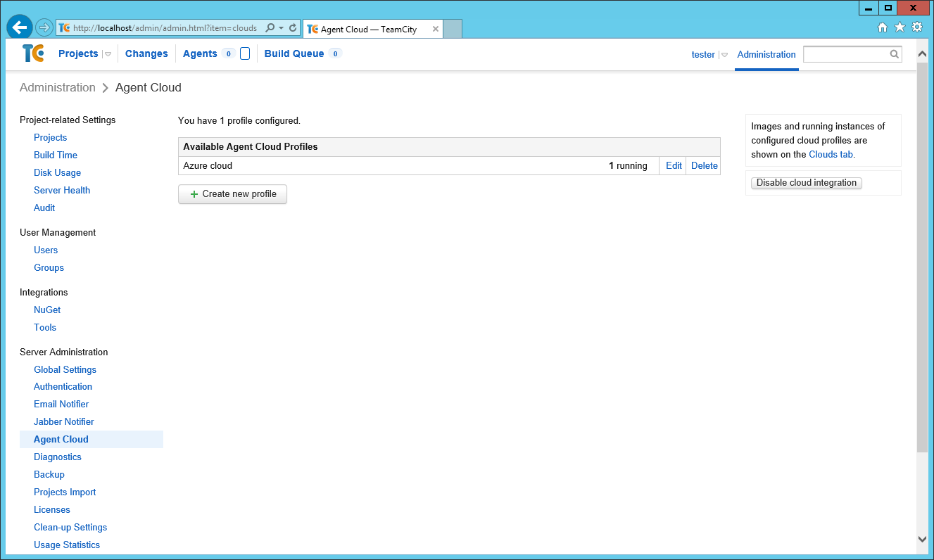Click the page scrollbar up arrow
Screen dimensions: 934x560
click(x=923, y=53)
